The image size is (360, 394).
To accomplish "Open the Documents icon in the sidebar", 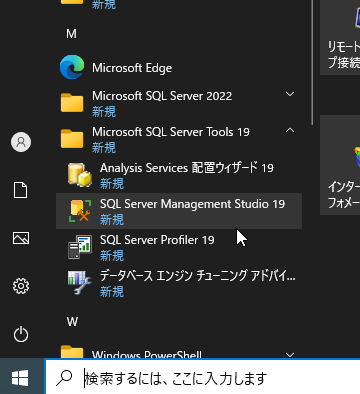I will click(21, 190).
